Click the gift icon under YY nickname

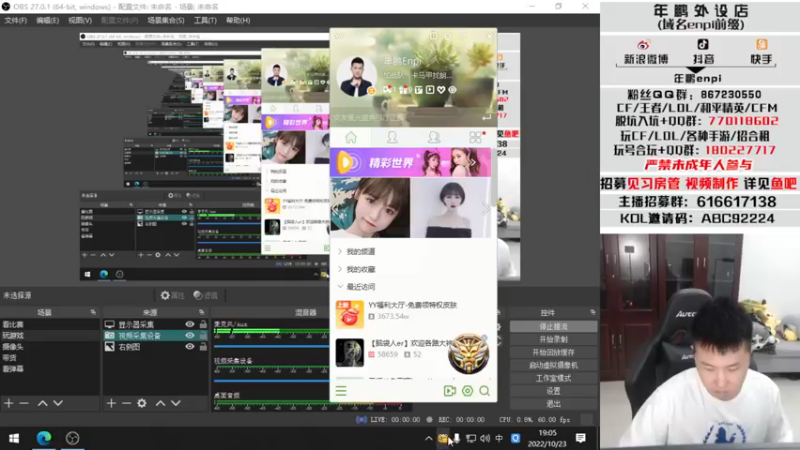tap(406, 90)
